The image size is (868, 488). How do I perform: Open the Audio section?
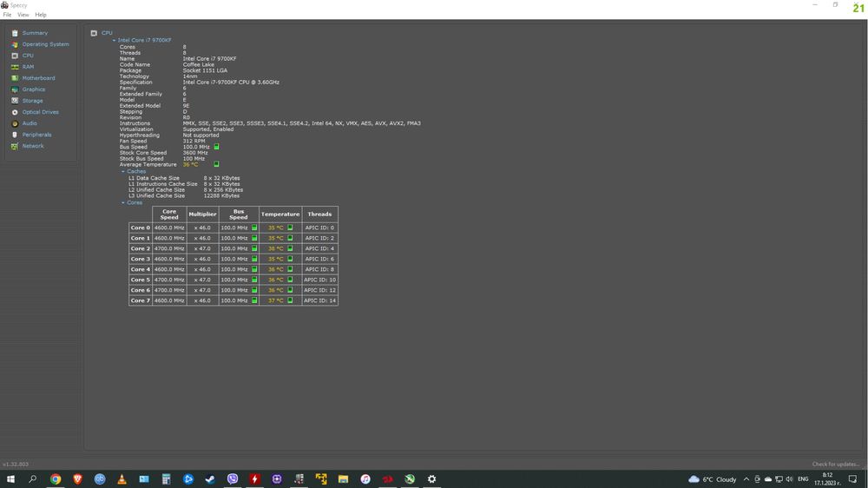pyautogui.click(x=30, y=123)
